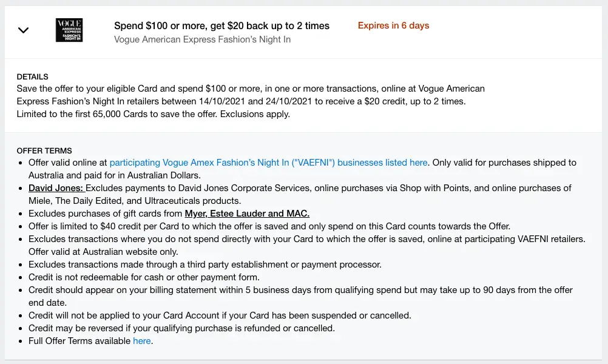Collapse the offer with the chevron arrow

(x=23, y=30)
